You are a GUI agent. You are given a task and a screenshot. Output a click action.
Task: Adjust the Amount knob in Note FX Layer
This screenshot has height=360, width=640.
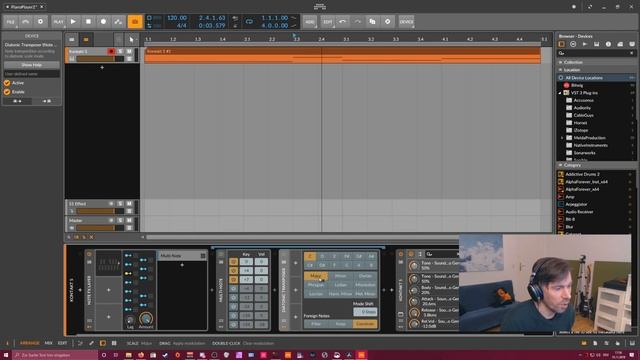point(146,319)
